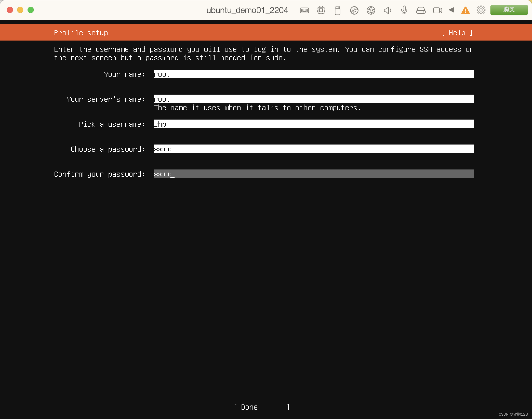
Task: Open the microphone device icon
Action: [x=404, y=10]
